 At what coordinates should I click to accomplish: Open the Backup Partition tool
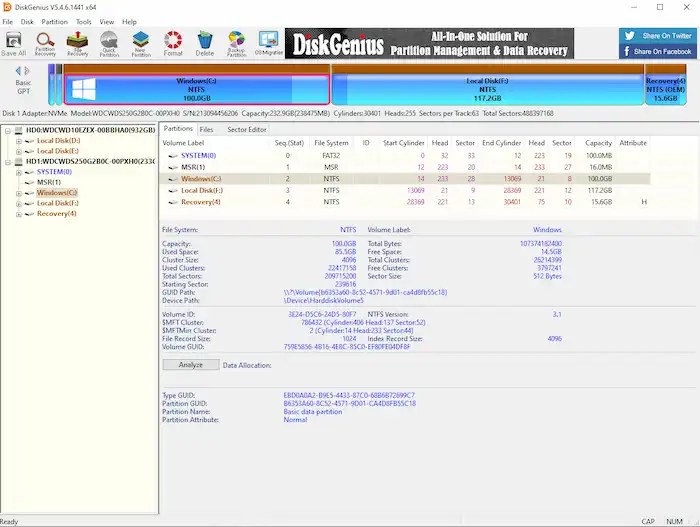236,44
